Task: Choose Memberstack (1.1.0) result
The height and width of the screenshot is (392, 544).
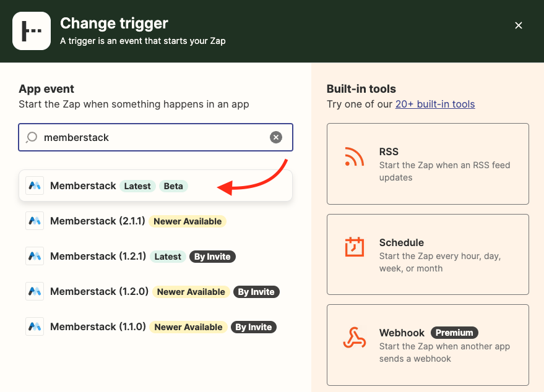Action: [155, 326]
